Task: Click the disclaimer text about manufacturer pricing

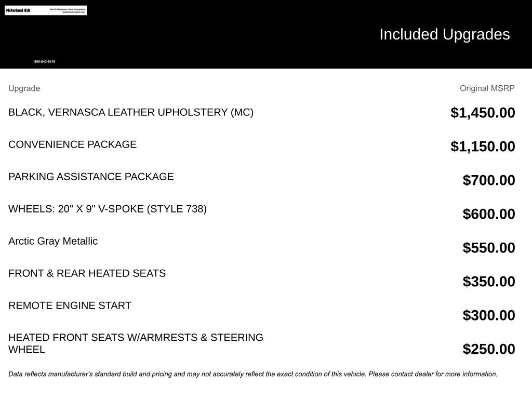Action: click(252, 374)
